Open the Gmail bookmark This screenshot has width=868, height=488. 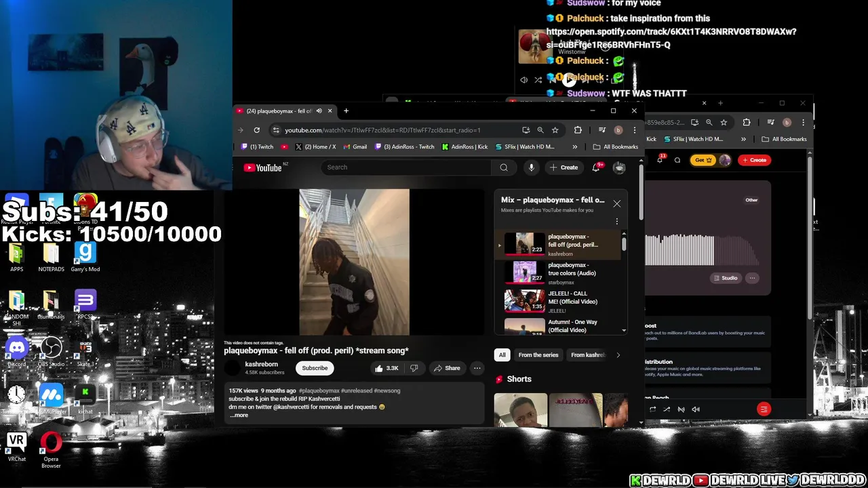[x=355, y=147]
